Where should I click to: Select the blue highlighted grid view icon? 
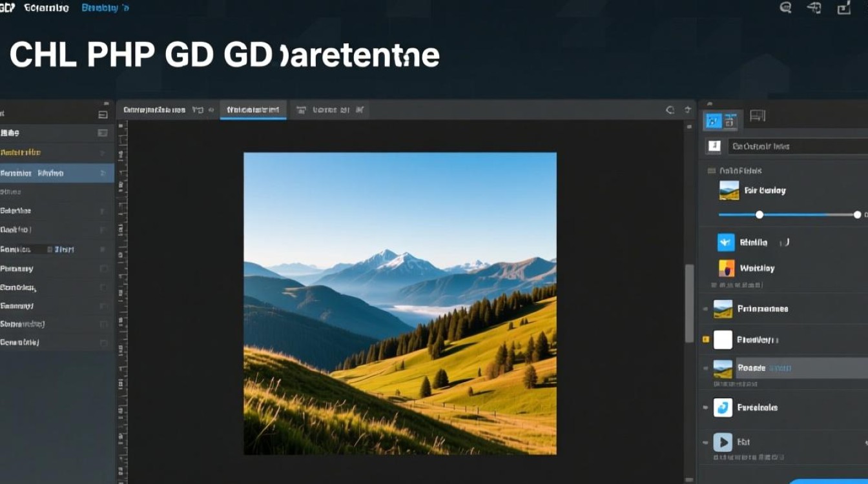(714, 120)
